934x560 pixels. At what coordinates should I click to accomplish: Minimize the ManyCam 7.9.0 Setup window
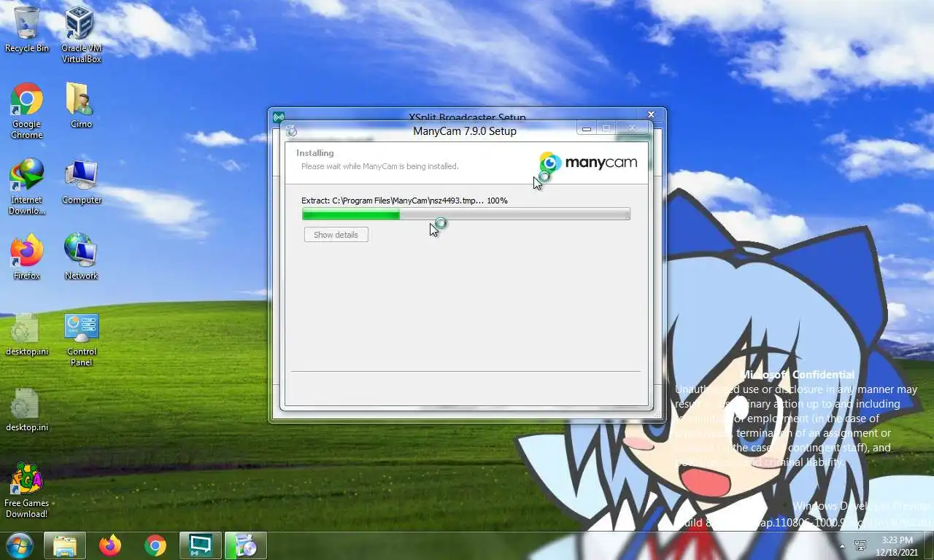click(586, 128)
